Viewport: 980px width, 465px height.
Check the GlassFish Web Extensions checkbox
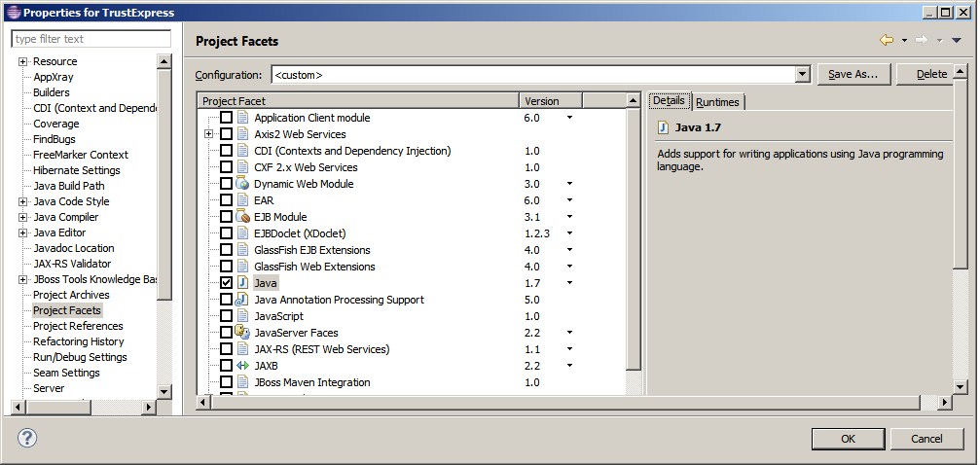click(x=226, y=267)
